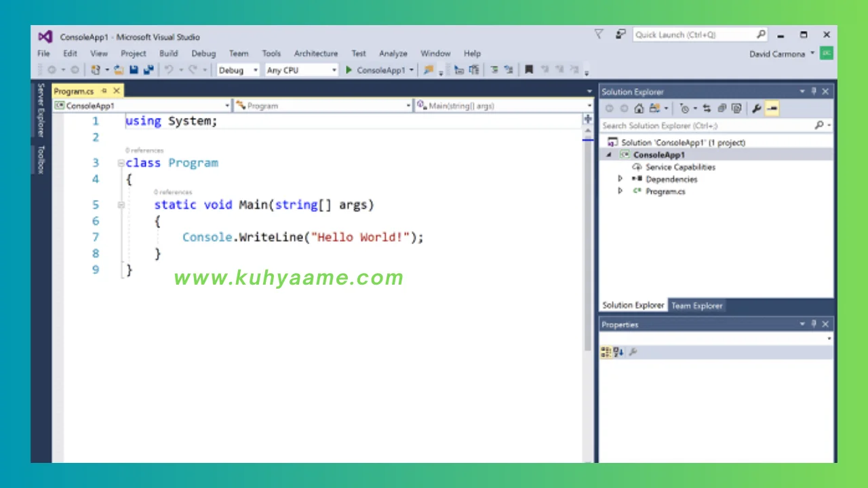This screenshot has width=868, height=488.
Task: Open the Analyze menu
Action: pyautogui.click(x=393, y=54)
